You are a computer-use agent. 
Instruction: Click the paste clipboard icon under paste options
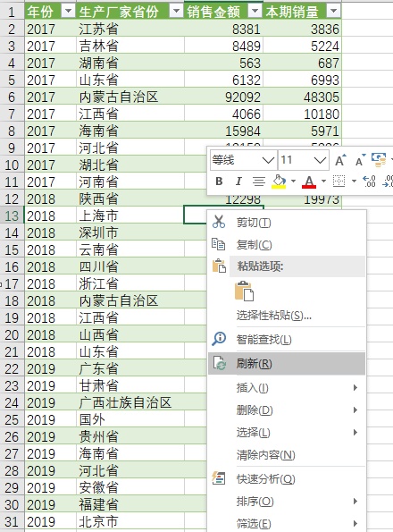point(244,291)
